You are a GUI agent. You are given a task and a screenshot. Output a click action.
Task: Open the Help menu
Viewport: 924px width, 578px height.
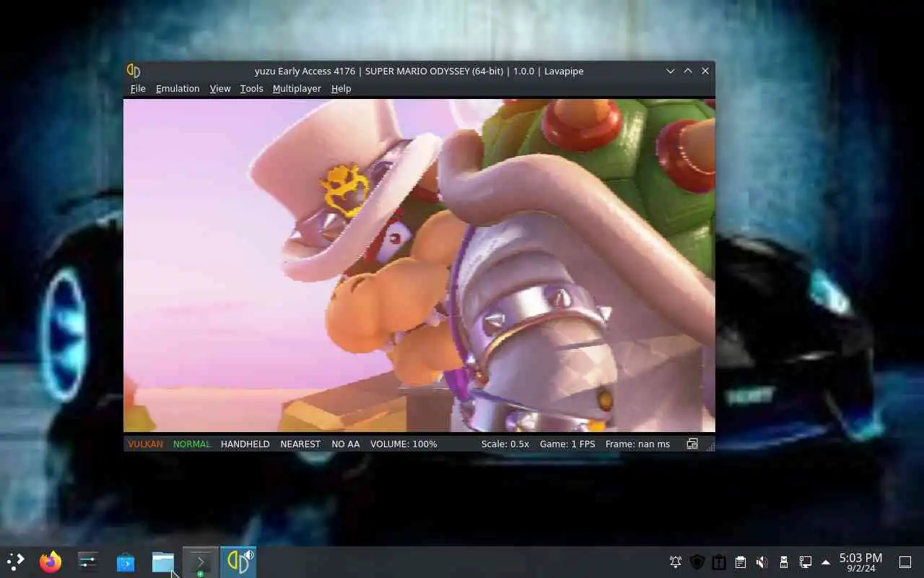[341, 88]
